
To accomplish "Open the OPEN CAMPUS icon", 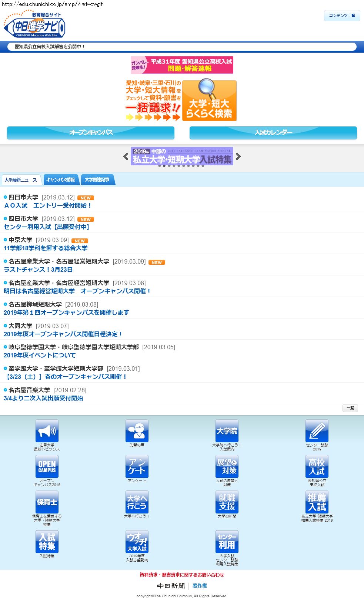I will pos(47,466).
